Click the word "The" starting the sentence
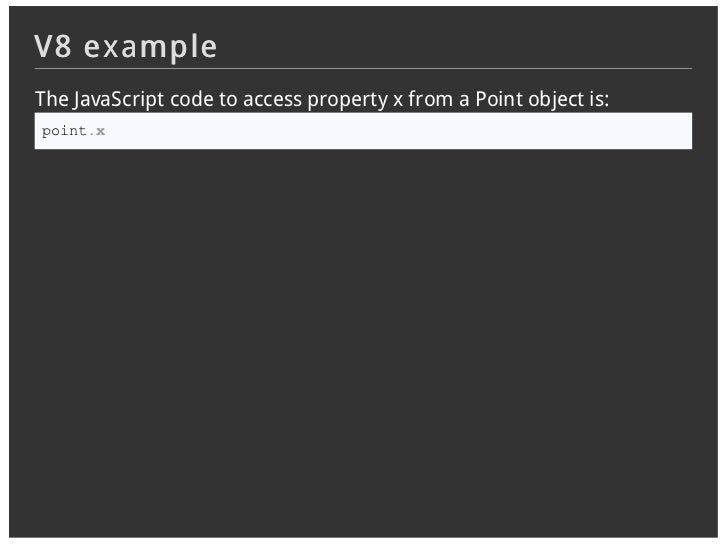 pos(52,99)
